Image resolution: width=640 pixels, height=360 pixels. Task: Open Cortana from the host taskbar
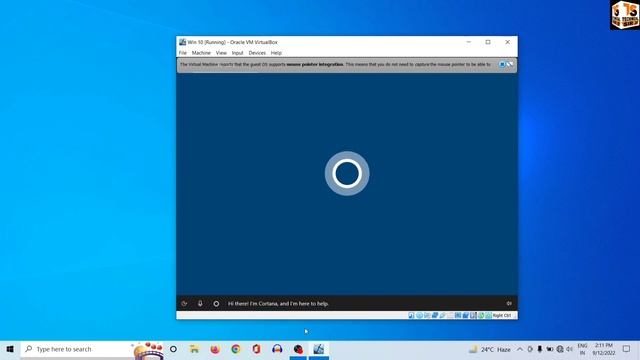click(173, 349)
